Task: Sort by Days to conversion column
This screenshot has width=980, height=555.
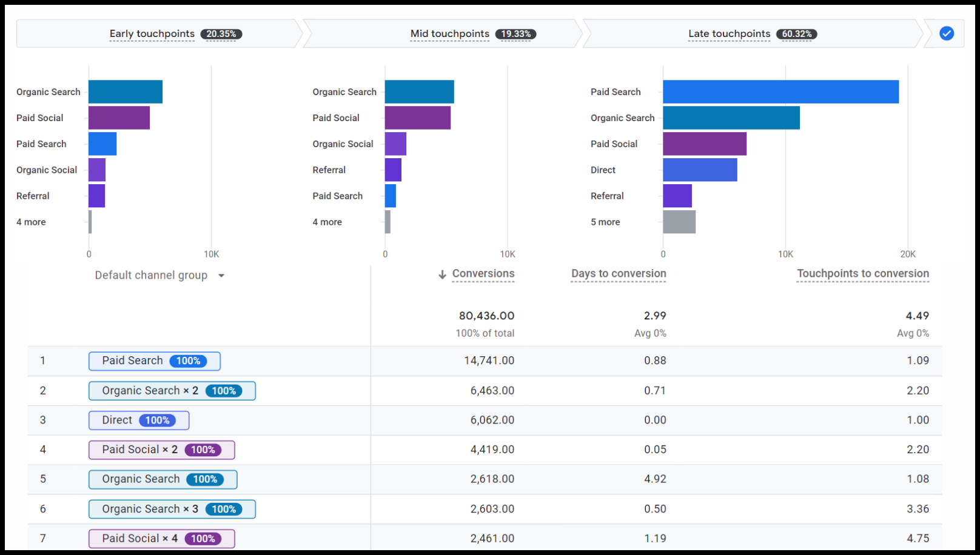Action: tap(618, 274)
